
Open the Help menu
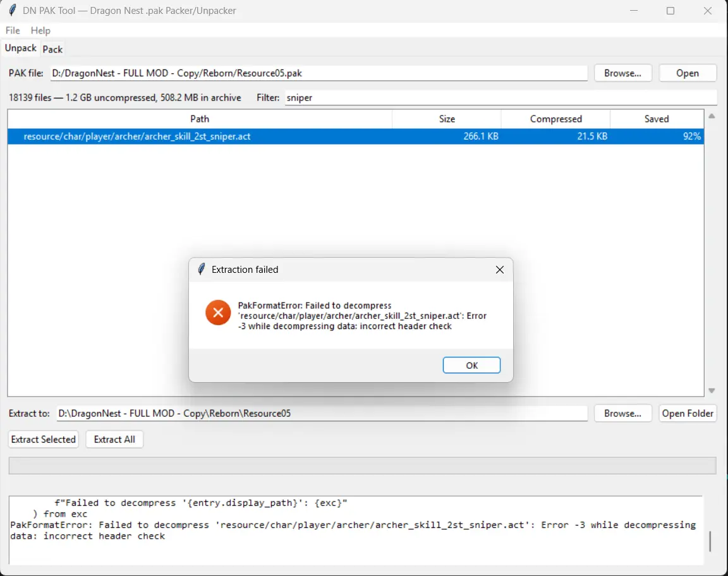point(40,31)
